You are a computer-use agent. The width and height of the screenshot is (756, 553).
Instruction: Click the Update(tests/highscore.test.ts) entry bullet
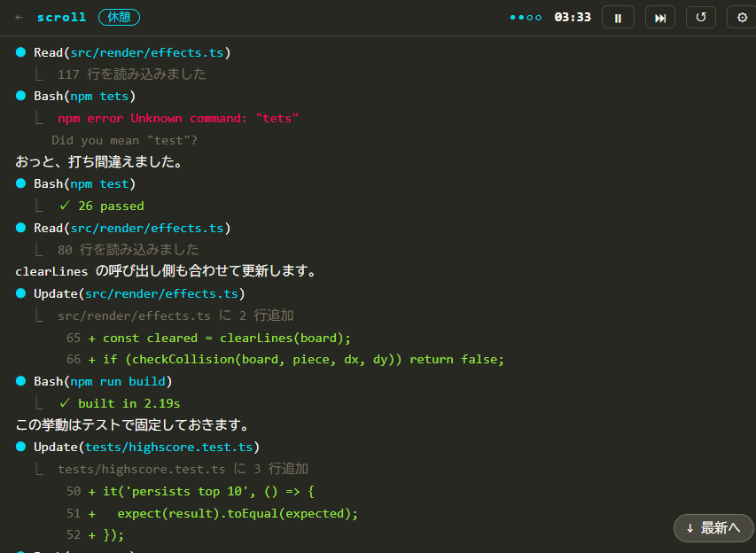pyautogui.click(x=20, y=447)
